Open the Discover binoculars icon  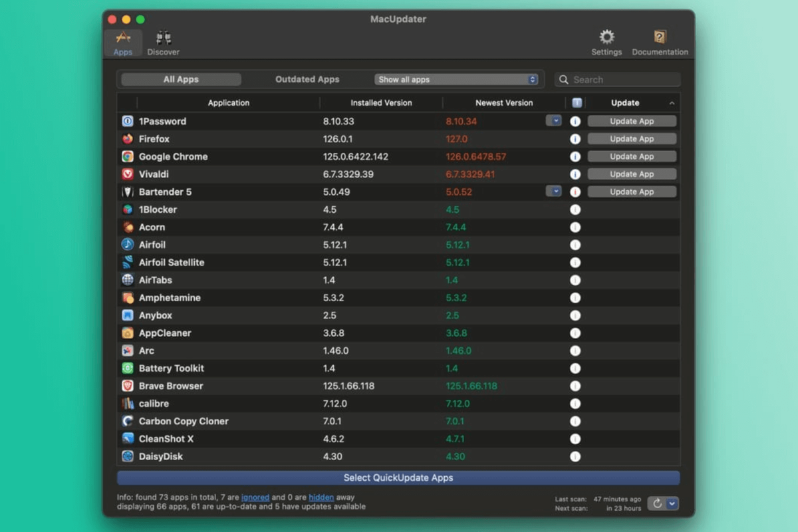tap(163, 39)
